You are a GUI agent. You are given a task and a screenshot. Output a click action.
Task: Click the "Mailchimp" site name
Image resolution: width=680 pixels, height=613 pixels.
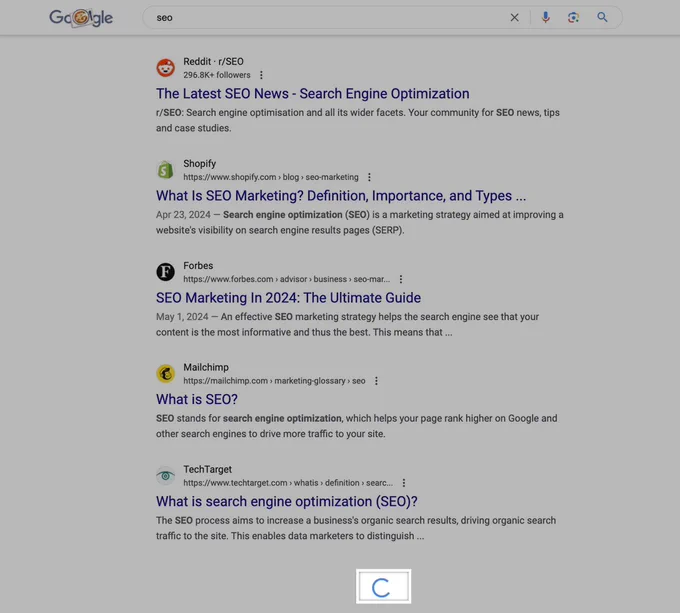tap(206, 367)
